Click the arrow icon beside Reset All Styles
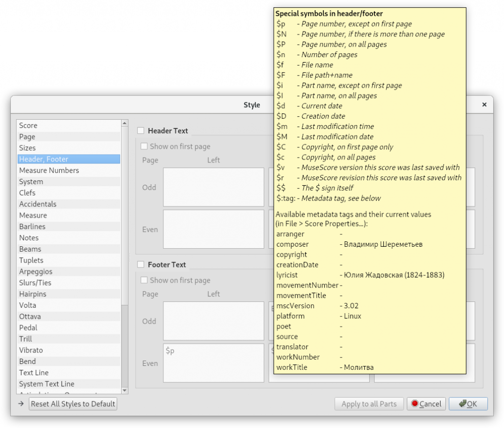This screenshot has width=504, height=428. click(x=21, y=404)
